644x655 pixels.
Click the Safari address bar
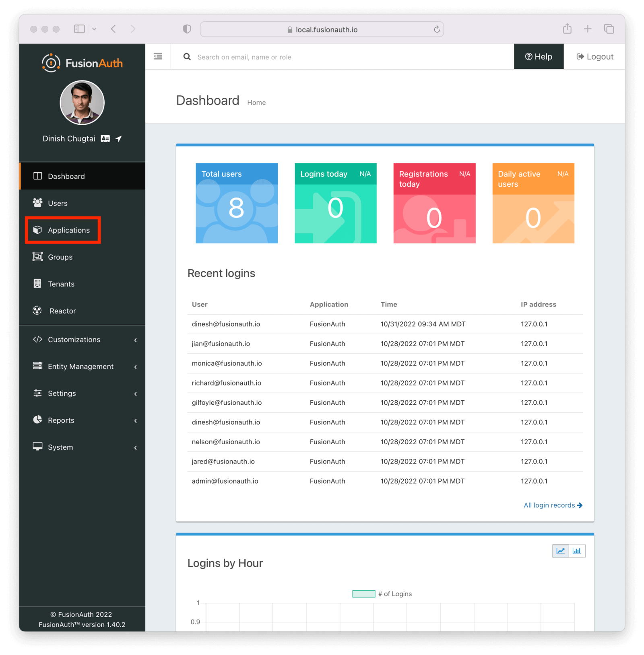pos(322,29)
